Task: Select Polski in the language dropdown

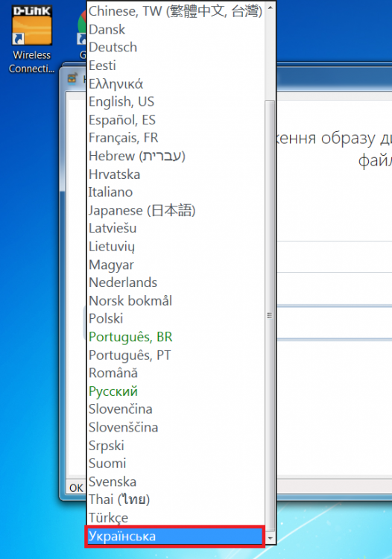Action: pos(176,319)
